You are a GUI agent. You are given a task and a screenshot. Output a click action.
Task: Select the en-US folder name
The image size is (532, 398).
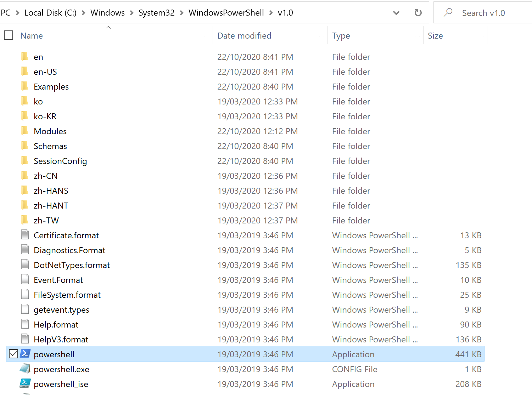(x=45, y=72)
